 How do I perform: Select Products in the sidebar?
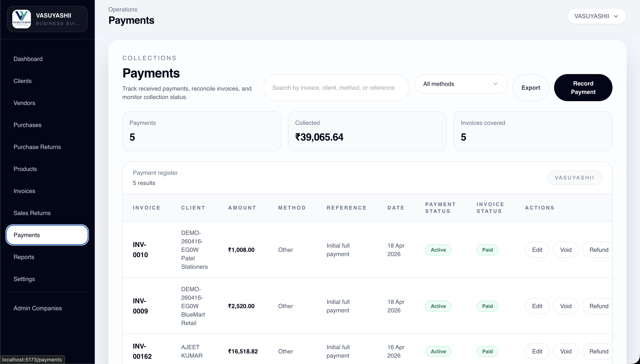pyautogui.click(x=25, y=169)
